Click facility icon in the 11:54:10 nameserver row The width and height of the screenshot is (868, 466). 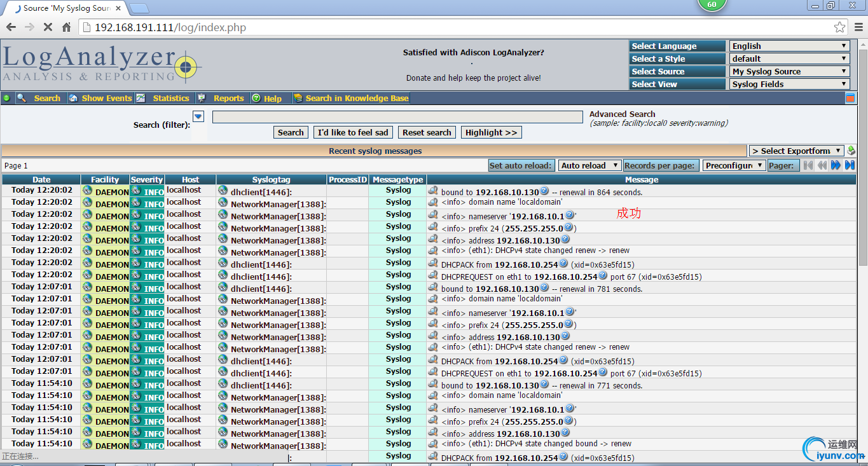(x=87, y=408)
